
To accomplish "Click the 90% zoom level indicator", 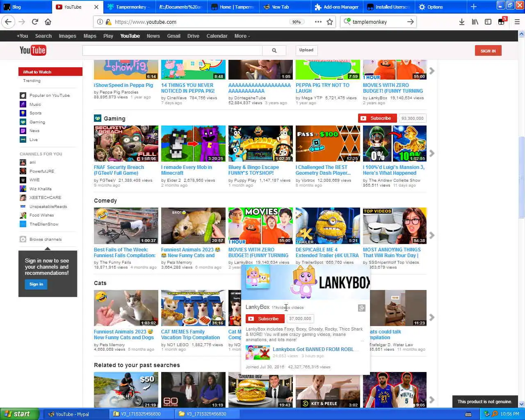I will (296, 22).
